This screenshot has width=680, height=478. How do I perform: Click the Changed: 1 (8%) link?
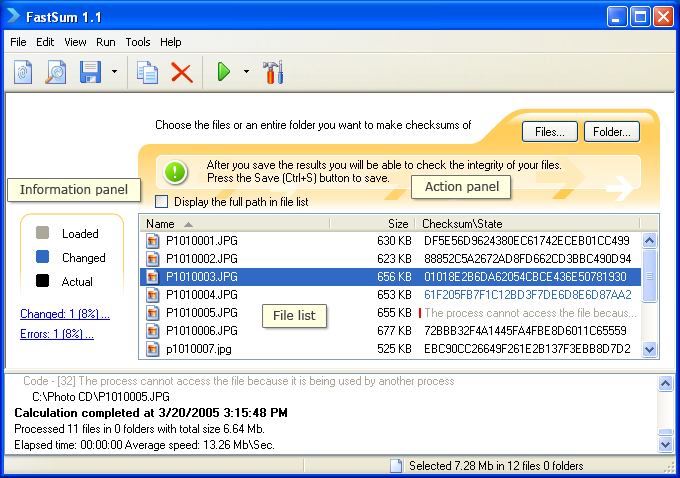[65, 314]
